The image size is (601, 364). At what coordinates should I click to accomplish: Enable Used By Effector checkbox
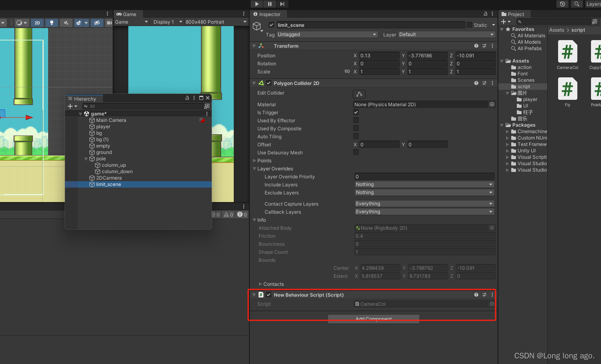click(x=356, y=120)
